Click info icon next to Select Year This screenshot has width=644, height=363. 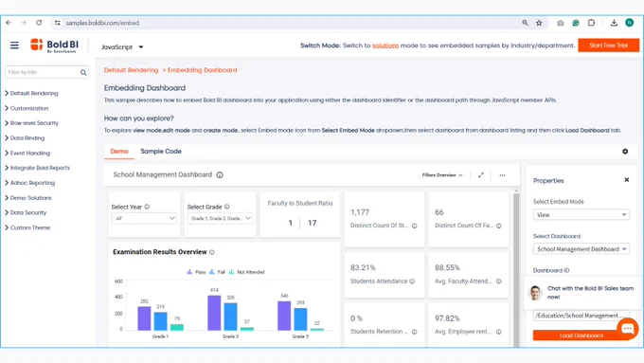[x=147, y=207]
